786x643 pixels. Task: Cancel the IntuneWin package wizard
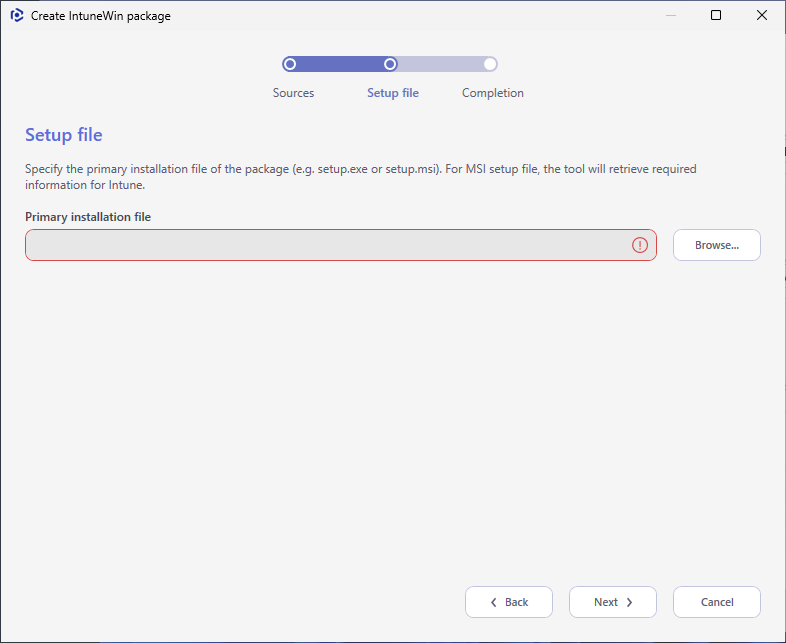tap(717, 602)
